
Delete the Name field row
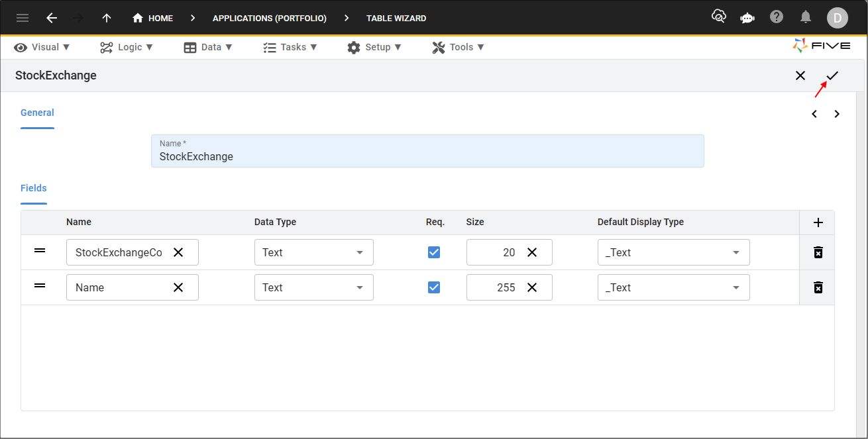click(818, 287)
